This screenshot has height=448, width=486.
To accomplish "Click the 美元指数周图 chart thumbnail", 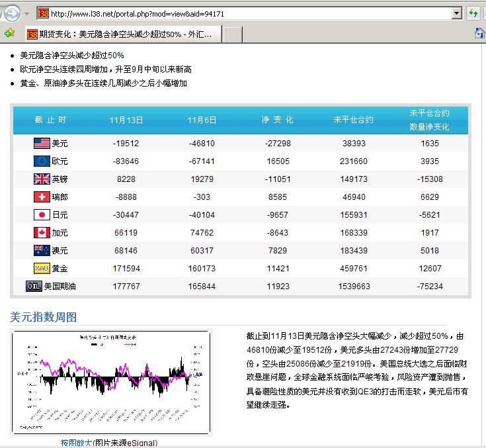I will pyautogui.click(x=110, y=382).
